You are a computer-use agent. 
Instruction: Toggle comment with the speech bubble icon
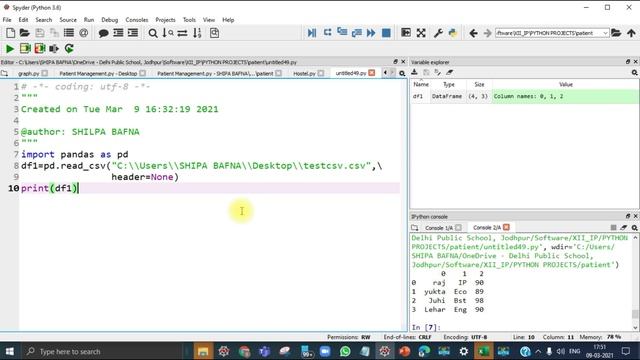(103, 33)
